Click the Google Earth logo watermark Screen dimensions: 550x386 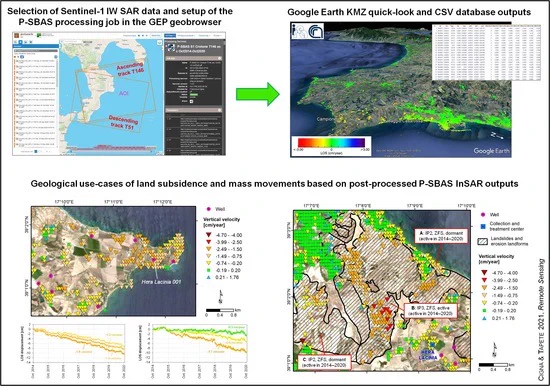click(x=491, y=151)
